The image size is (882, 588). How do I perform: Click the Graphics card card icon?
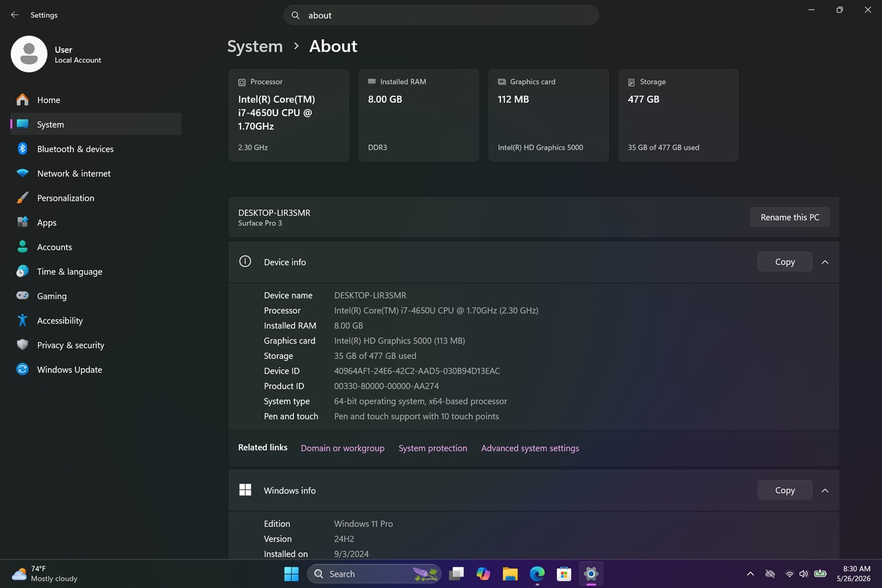[x=502, y=82]
